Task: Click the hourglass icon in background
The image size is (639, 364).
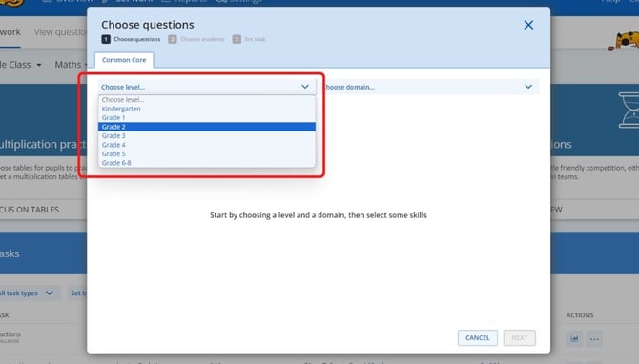Action: coord(629,111)
